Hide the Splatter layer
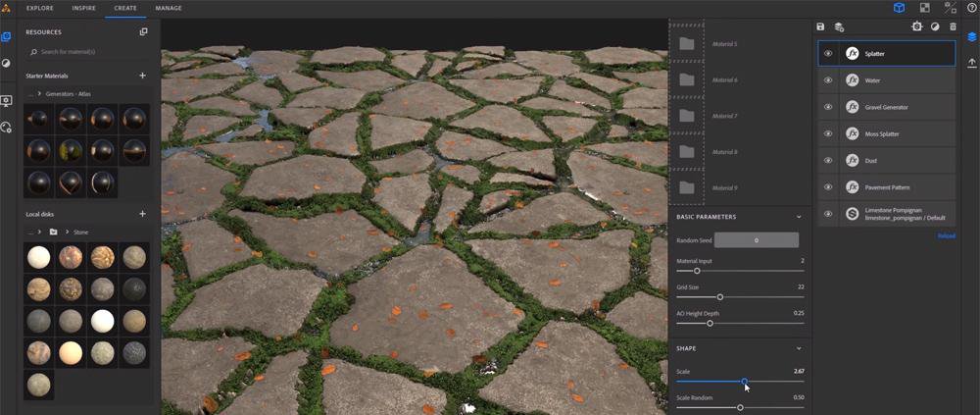Screen dimensions: 980x415 coord(828,54)
